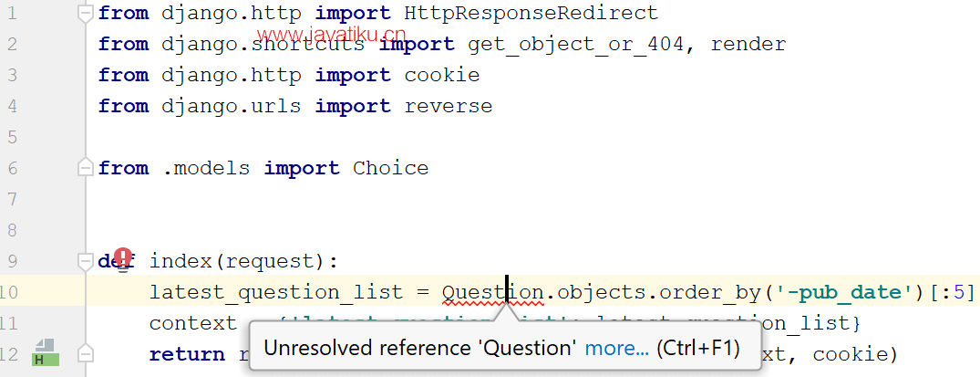Open the 'more...' link in the tooltip
980x377 pixels.
pyautogui.click(x=617, y=348)
